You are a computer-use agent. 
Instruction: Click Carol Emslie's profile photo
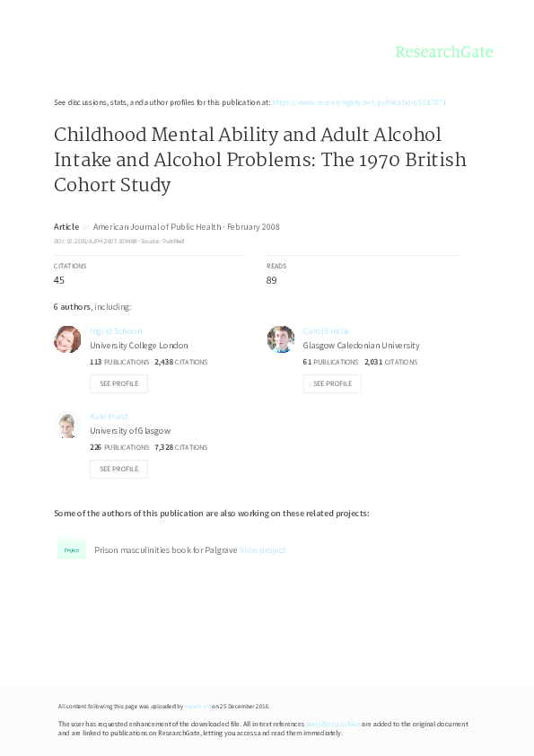[281, 339]
